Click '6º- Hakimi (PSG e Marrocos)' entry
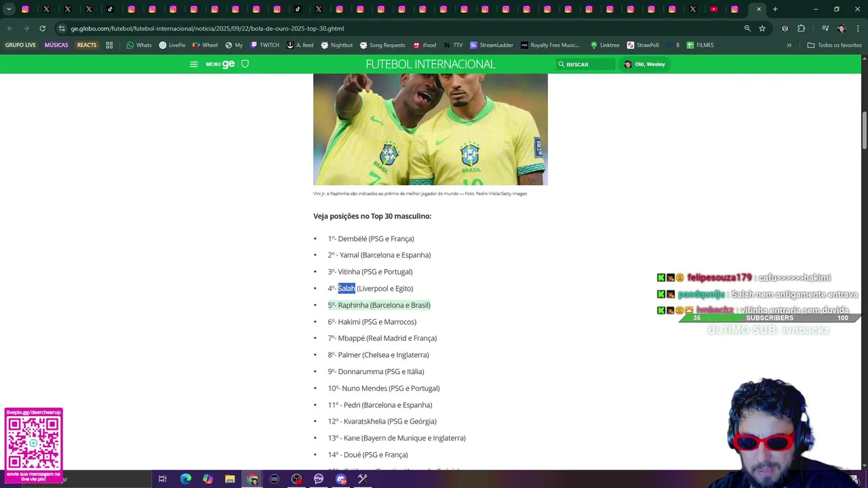This screenshot has height=488, width=868. [x=372, y=322]
